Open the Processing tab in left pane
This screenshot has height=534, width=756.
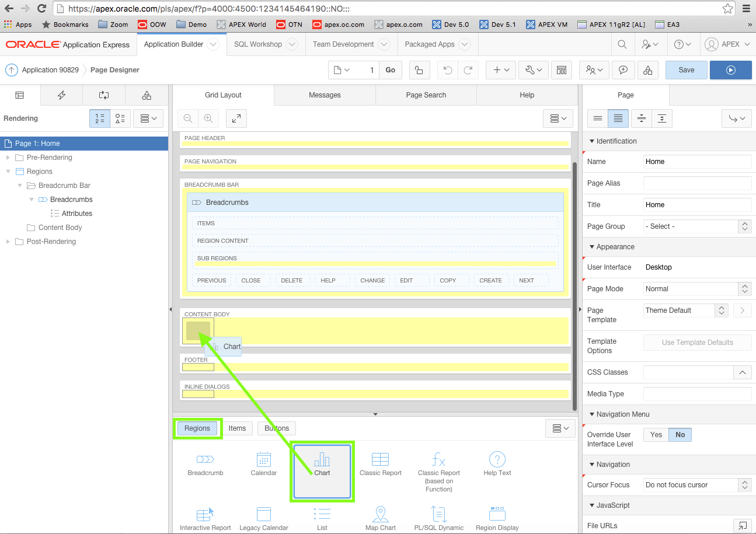[104, 95]
